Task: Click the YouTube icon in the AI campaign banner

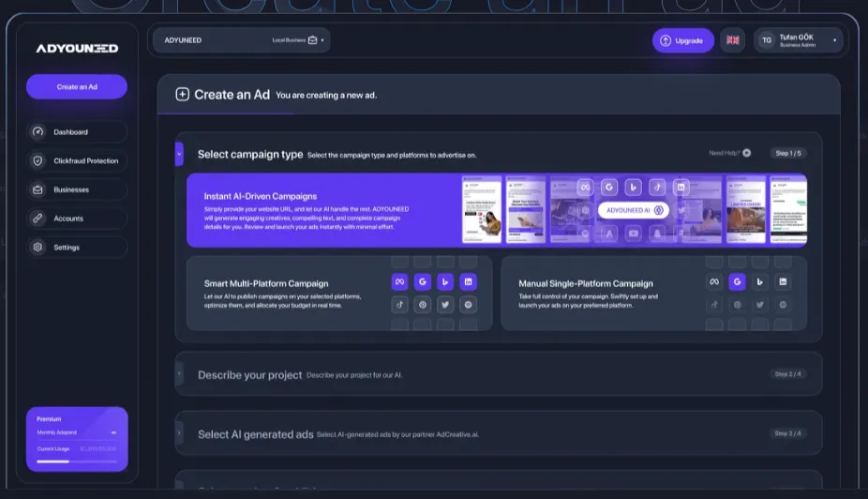Action: (634, 234)
